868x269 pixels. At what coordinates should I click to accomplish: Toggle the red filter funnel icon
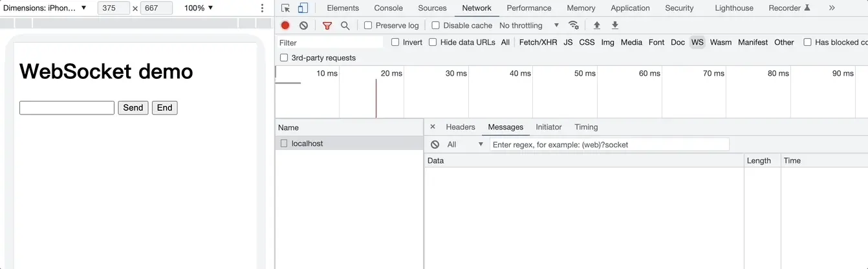327,25
